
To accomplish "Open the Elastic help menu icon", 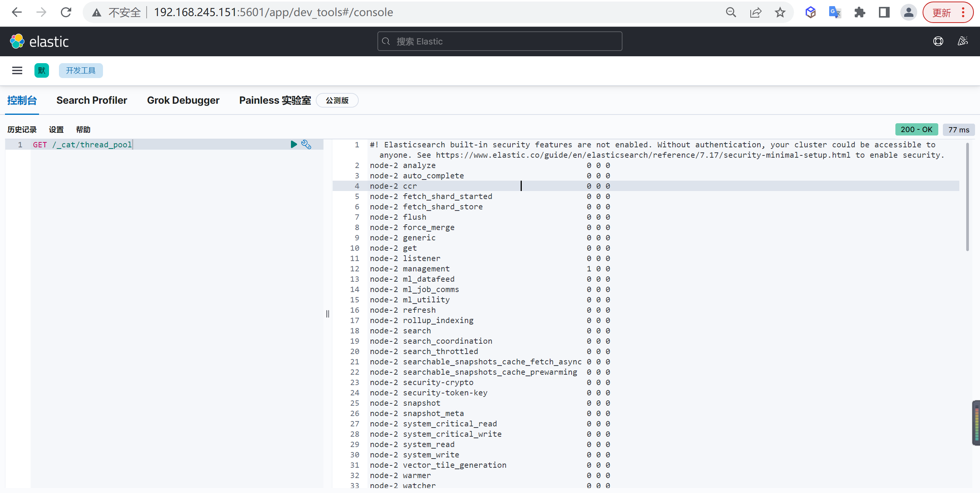I will coord(938,41).
